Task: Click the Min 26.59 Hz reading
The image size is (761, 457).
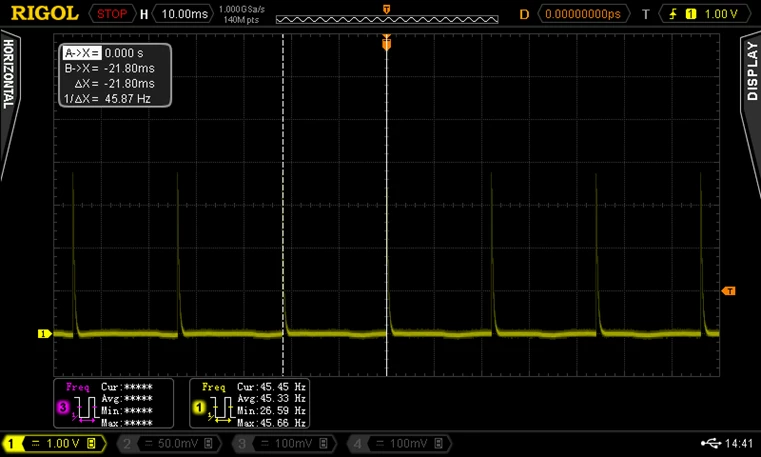Action: click(271, 411)
